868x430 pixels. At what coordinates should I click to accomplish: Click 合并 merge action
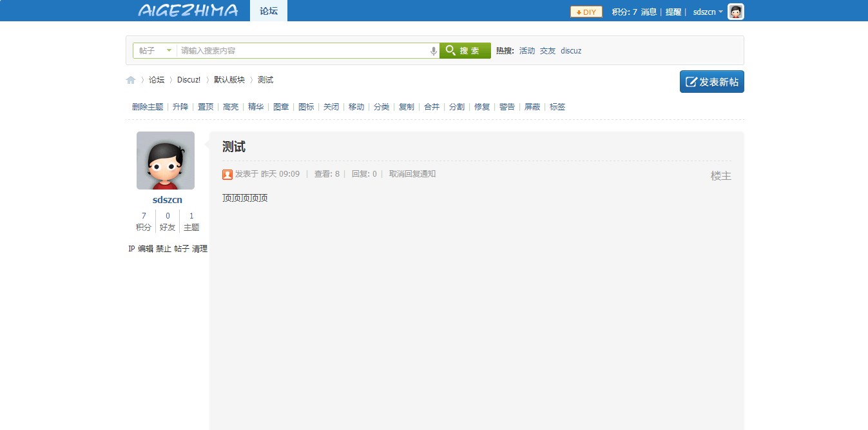click(x=432, y=107)
